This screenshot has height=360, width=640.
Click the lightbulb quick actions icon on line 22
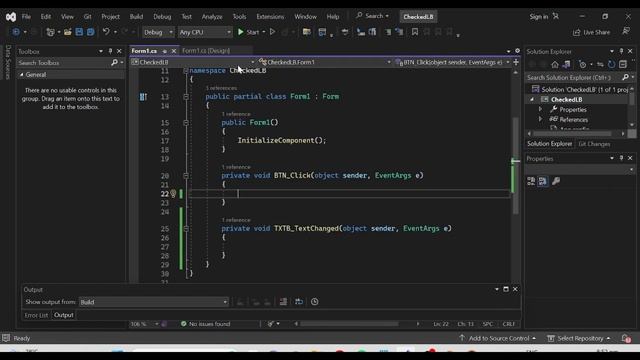click(173, 193)
